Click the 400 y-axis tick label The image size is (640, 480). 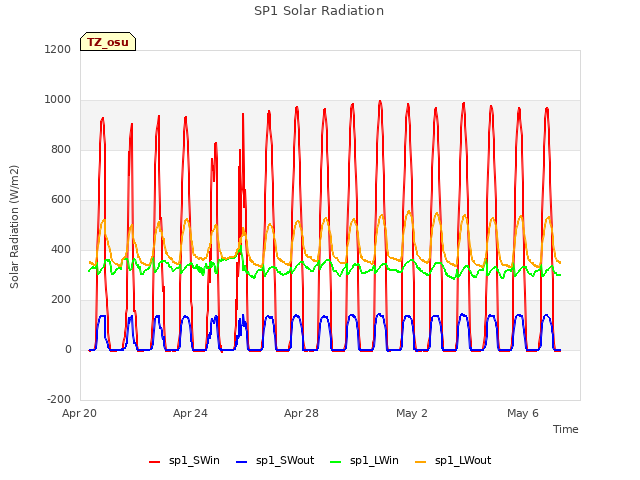(61, 249)
